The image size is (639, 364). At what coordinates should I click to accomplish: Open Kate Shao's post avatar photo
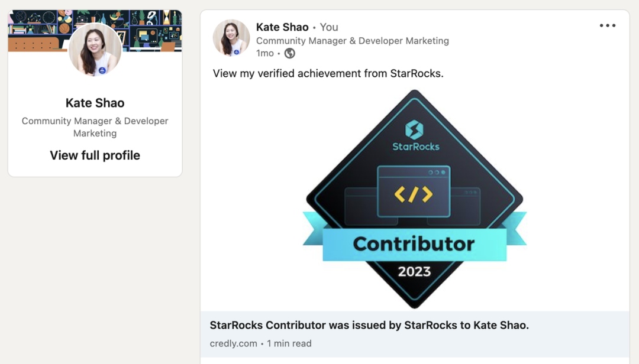point(231,38)
